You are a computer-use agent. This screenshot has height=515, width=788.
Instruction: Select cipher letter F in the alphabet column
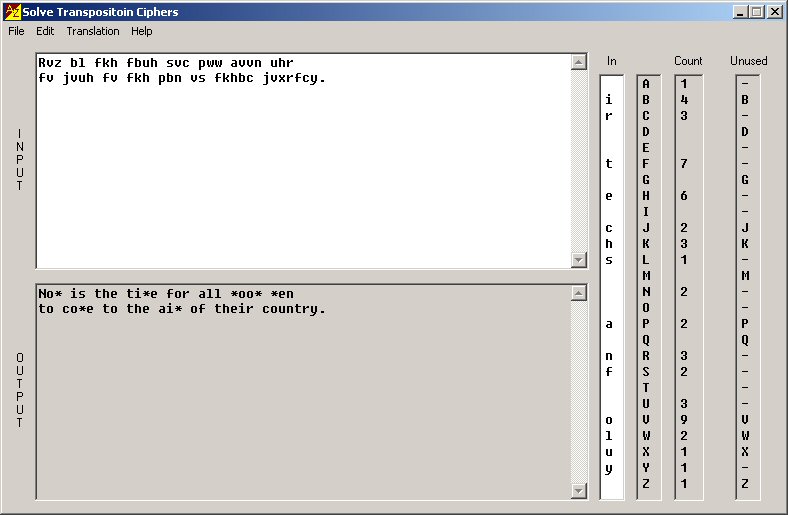point(646,164)
